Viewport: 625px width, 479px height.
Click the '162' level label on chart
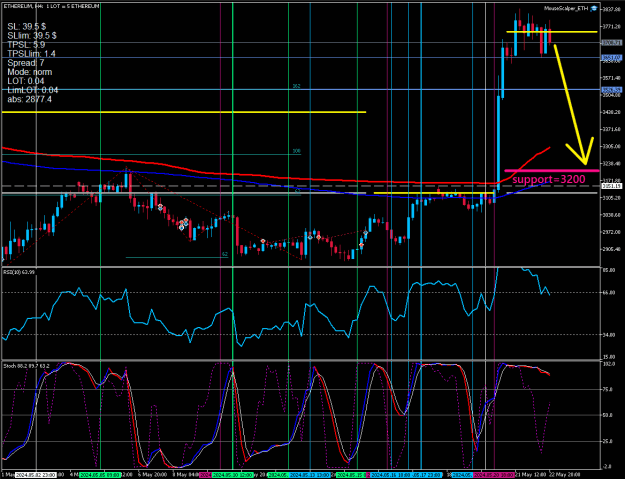pyautogui.click(x=296, y=86)
